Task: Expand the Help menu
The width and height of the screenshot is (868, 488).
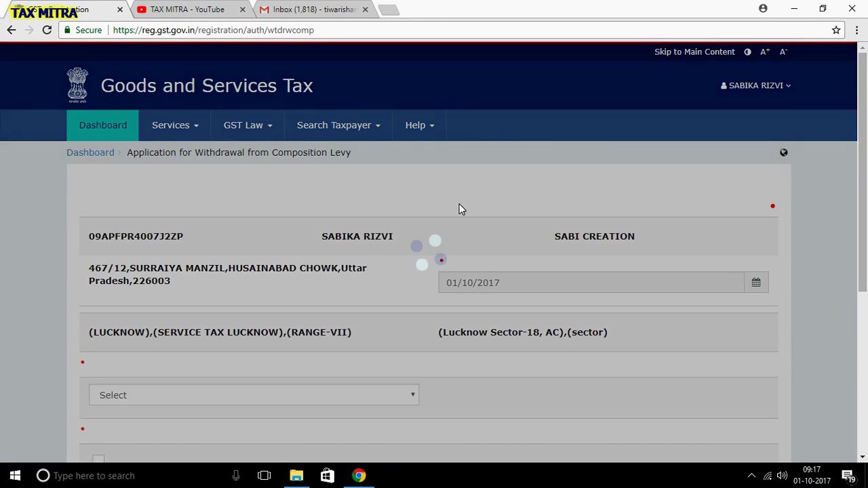Action: 420,125
